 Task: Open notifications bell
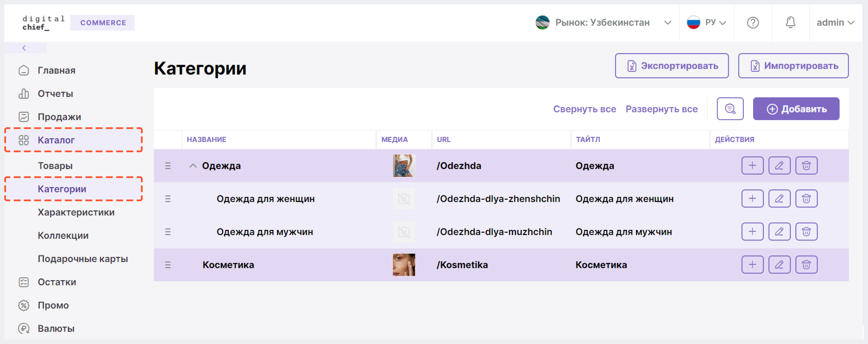click(x=790, y=23)
